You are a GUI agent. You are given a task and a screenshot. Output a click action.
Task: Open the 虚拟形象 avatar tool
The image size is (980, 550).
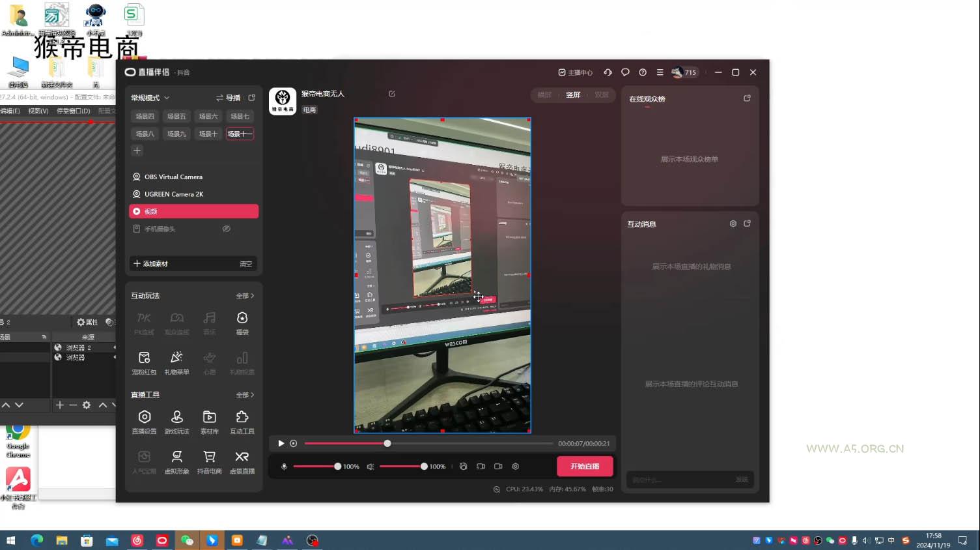pos(176,461)
